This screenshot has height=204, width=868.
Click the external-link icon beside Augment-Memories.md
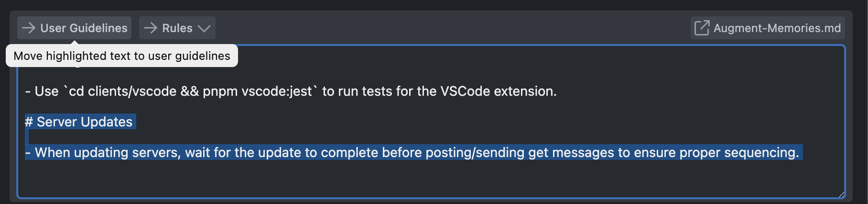(702, 27)
